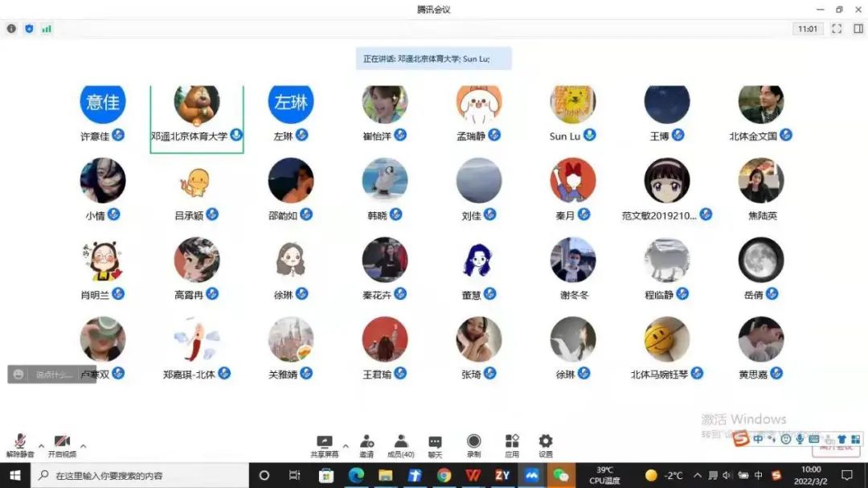
Task: Click the name 范文敏2019210...
Action: coord(659,215)
